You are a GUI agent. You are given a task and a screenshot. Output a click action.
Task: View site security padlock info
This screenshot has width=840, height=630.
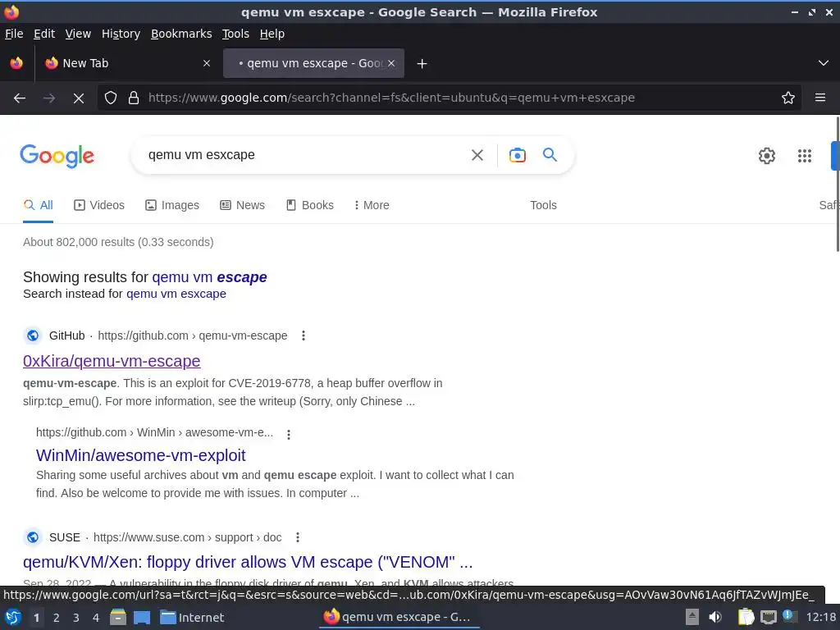pyautogui.click(x=134, y=98)
